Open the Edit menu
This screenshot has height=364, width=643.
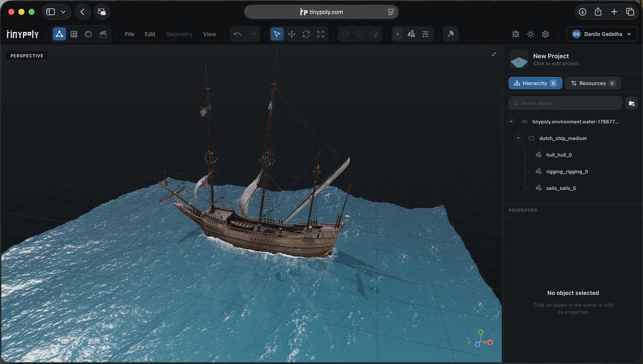[150, 34]
